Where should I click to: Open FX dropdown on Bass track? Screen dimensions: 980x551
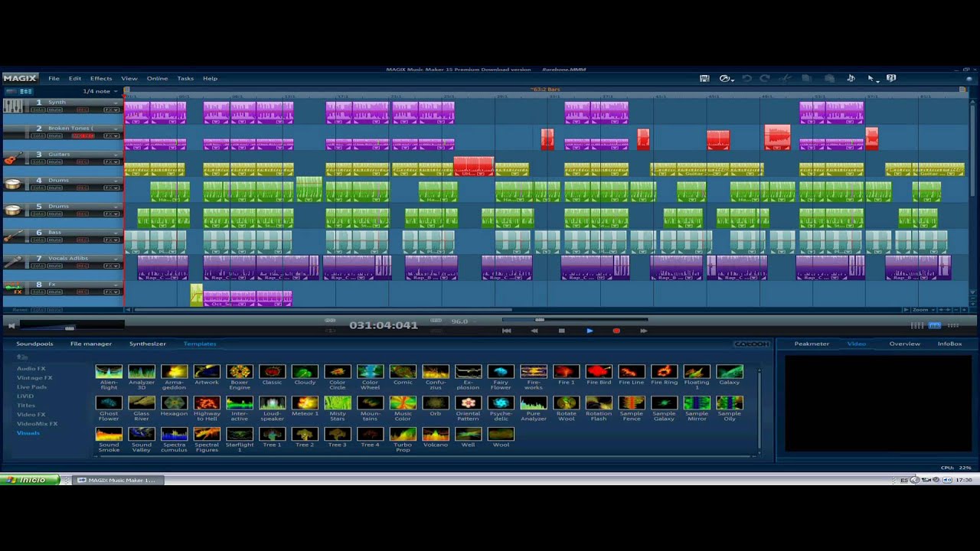[x=112, y=240]
